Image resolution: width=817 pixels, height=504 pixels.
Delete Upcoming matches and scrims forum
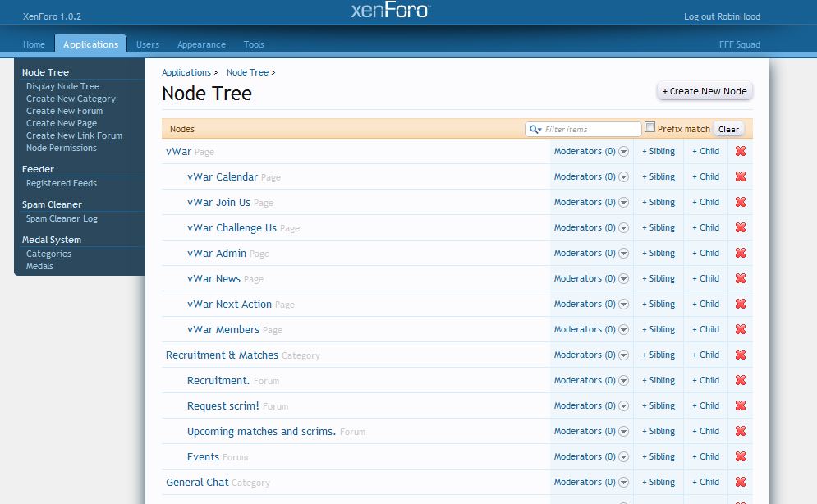coord(741,431)
